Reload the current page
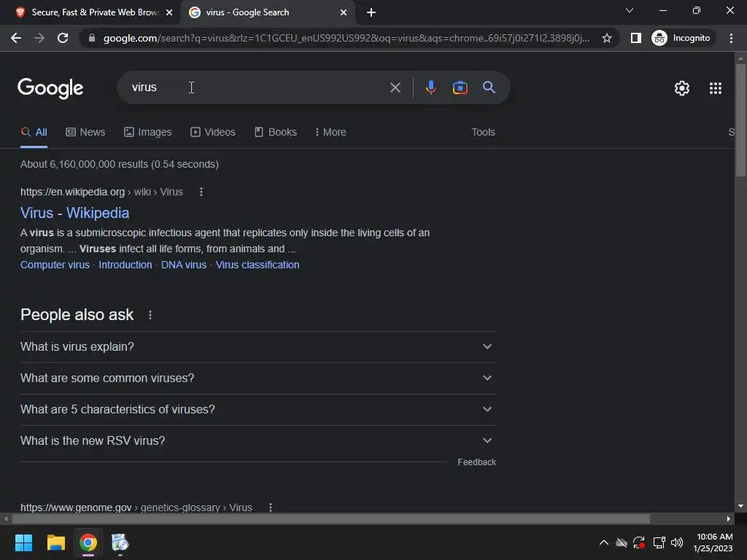The width and height of the screenshot is (747, 560). tap(63, 38)
